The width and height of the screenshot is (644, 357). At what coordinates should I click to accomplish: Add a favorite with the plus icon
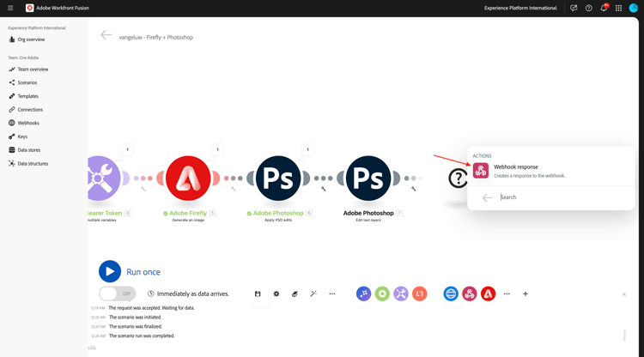coord(526,293)
